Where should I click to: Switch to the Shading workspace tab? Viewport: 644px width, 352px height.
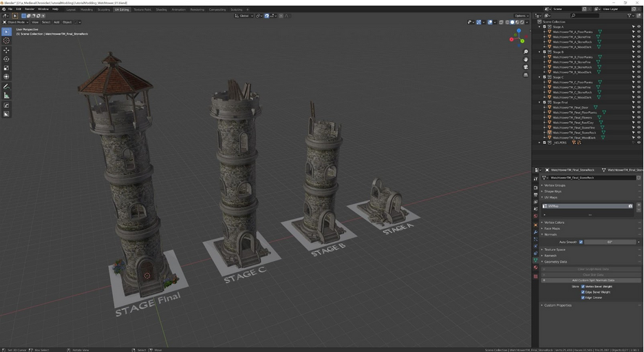(x=161, y=10)
